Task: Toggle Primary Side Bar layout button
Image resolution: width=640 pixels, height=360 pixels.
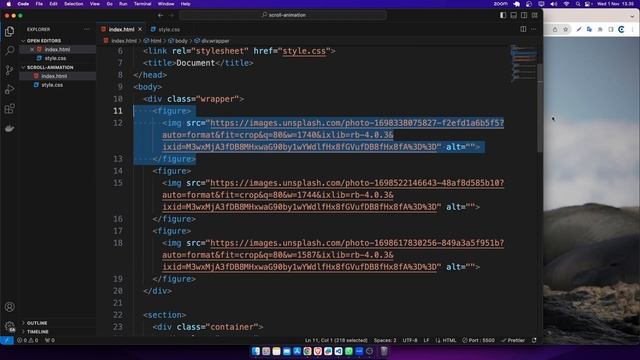Action: [503, 15]
